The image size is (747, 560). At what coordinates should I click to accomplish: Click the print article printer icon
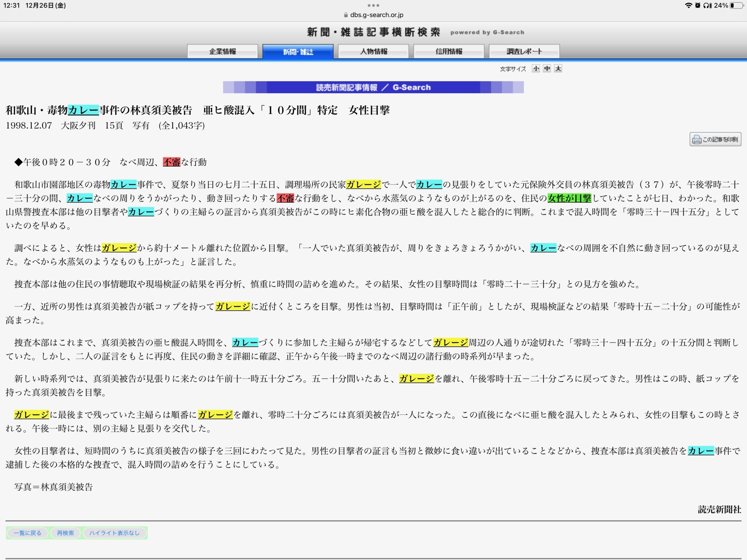click(x=696, y=139)
